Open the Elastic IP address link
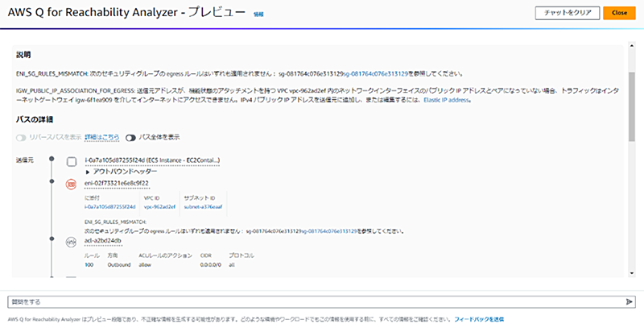The width and height of the screenshot is (644, 328). 447,100
